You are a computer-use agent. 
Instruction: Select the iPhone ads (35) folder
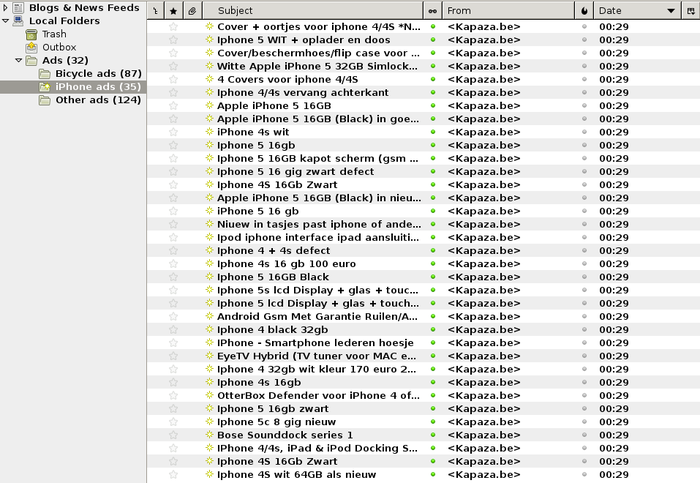tap(98, 87)
